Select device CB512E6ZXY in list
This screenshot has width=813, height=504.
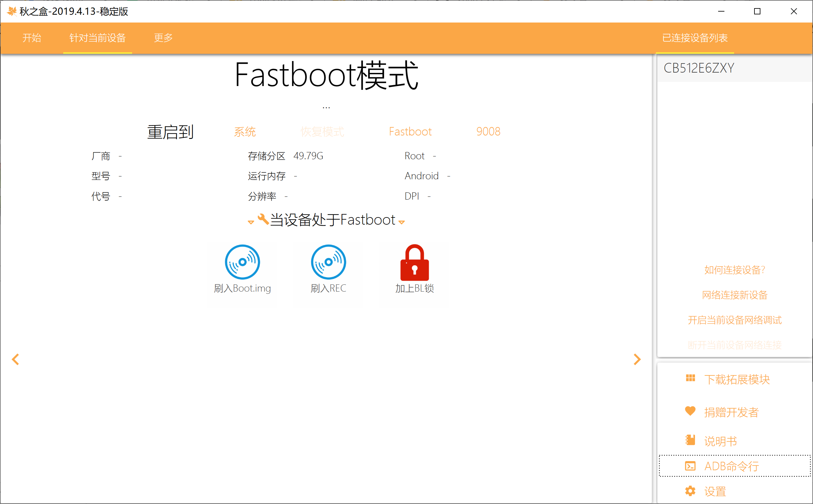(x=699, y=68)
